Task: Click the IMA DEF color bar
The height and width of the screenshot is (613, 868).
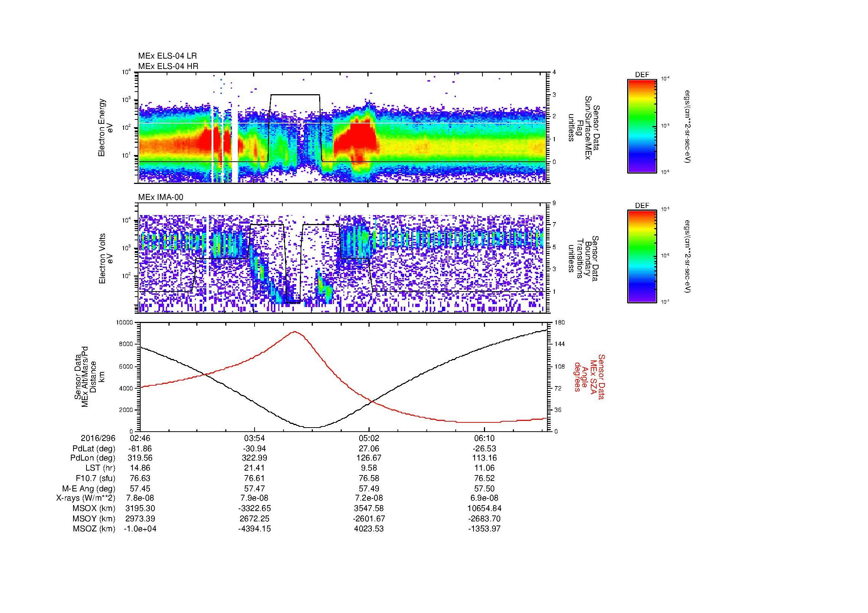Action: point(642,257)
